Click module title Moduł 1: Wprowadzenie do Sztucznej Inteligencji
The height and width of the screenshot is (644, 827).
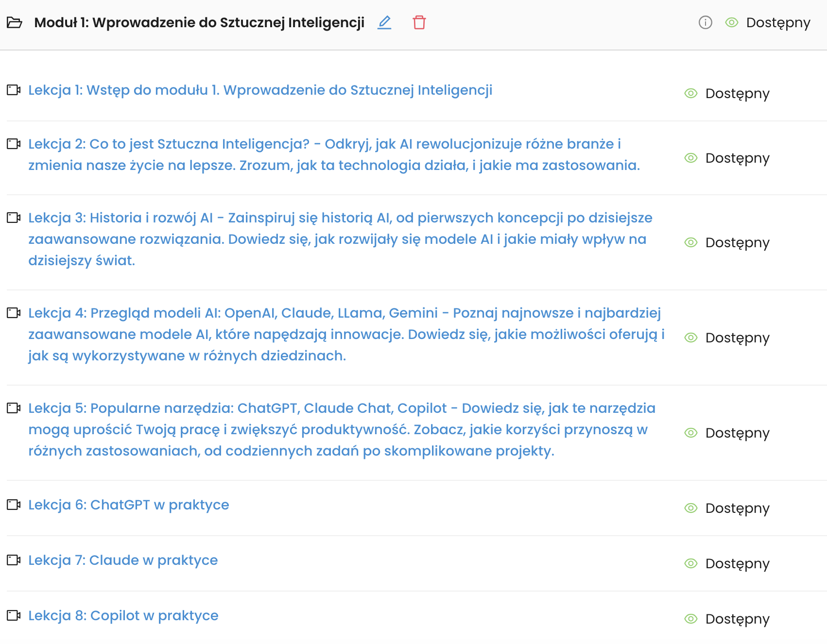pyautogui.click(x=199, y=23)
